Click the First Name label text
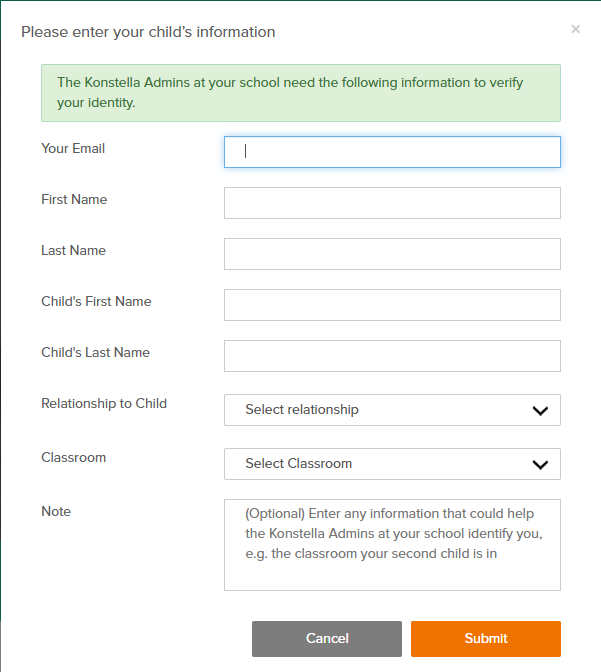The image size is (601, 672). [74, 200]
